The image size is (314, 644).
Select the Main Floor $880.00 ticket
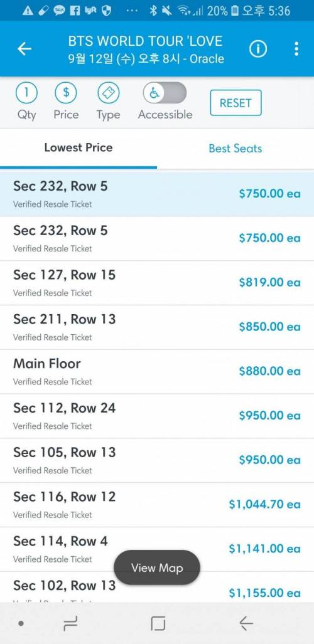click(157, 371)
